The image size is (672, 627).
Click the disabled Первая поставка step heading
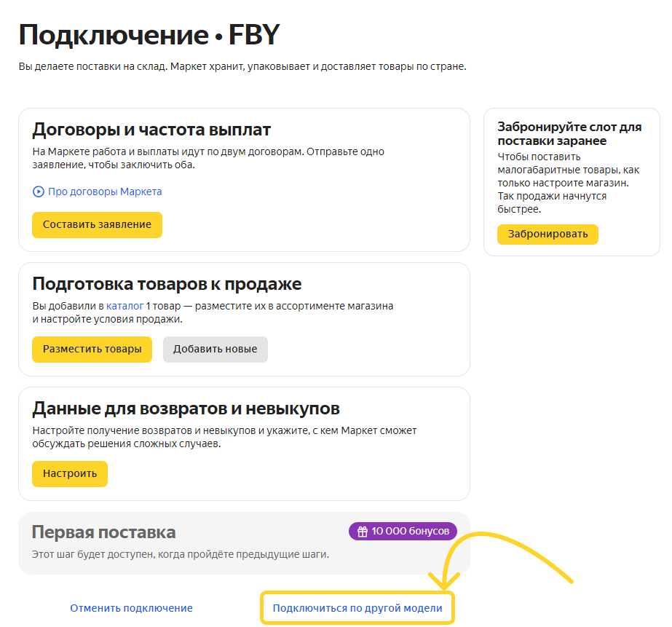coord(103,532)
